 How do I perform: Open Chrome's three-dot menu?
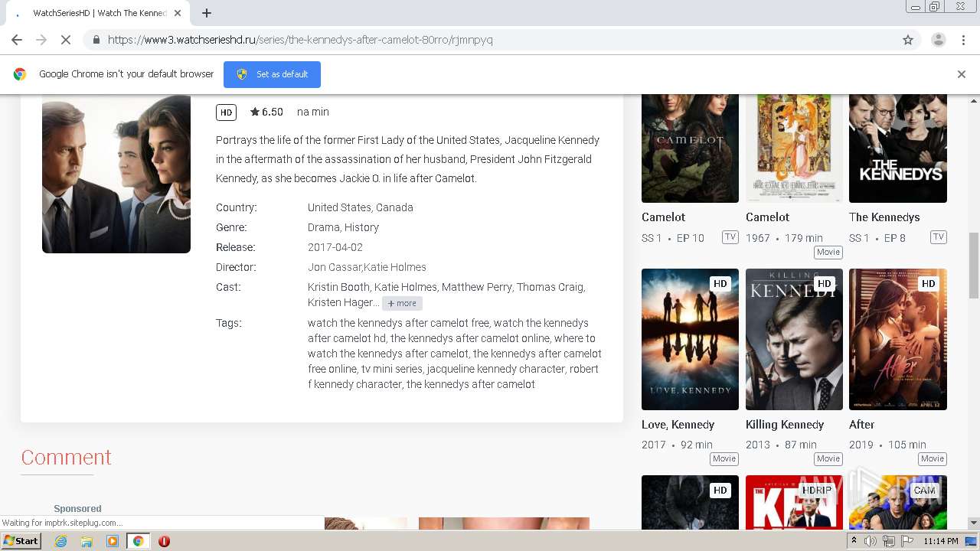click(x=963, y=40)
